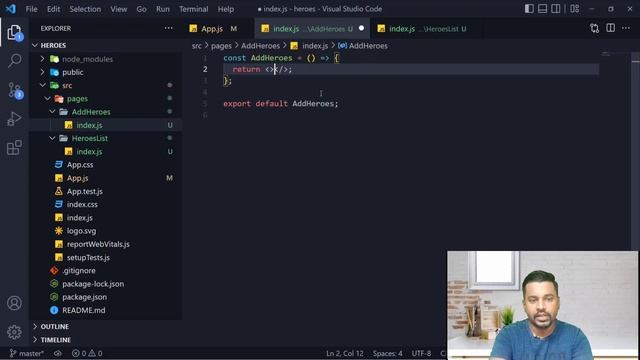Click the errors and warnings status indicator

(87, 353)
